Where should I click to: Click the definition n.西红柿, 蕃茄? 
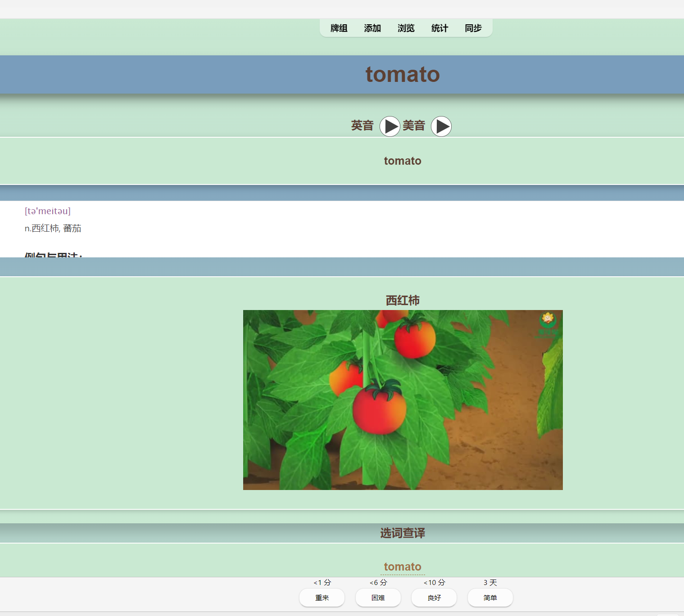tap(53, 228)
